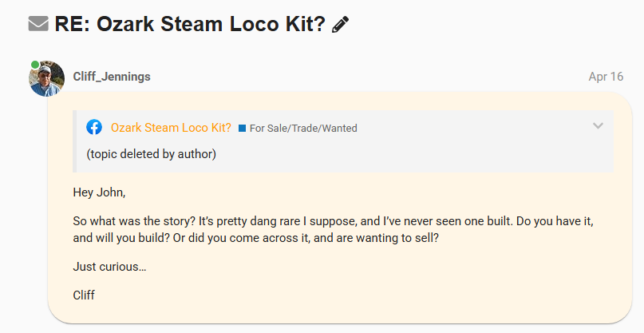Click the "(topic deleted by author)" text
644x333 pixels.
(151, 153)
